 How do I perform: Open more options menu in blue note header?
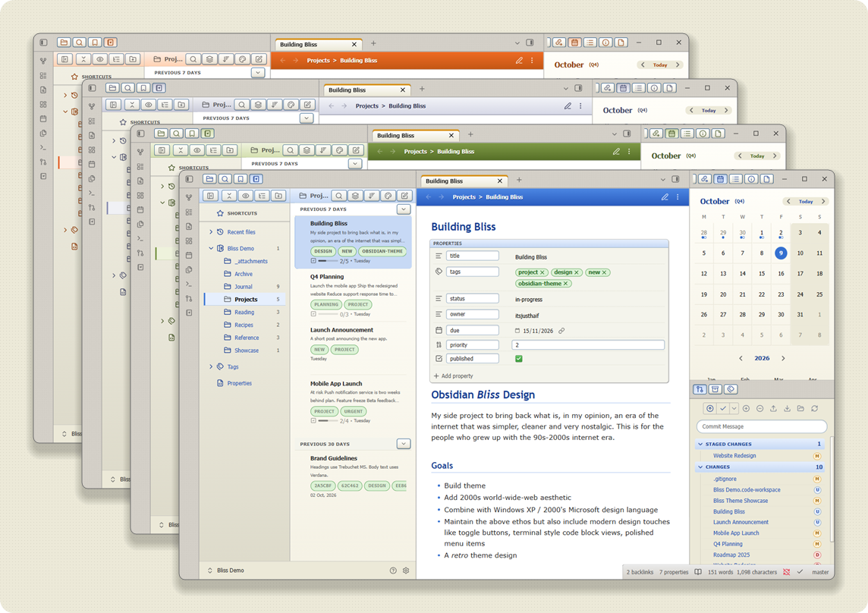(678, 197)
